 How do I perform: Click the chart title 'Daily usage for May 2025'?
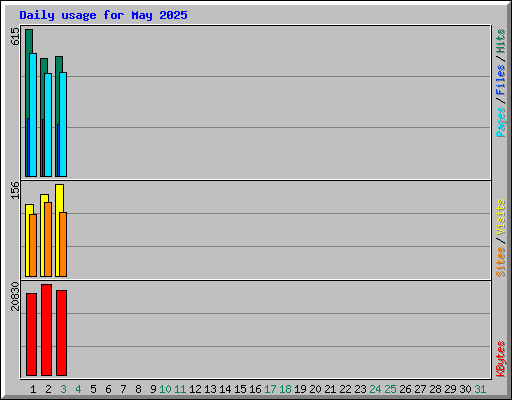103,15
